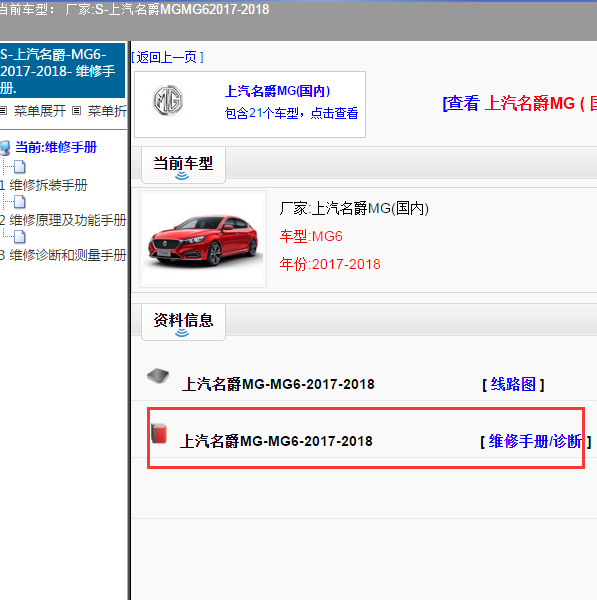
Task: Open the 线路图 link
Action: [513, 384]
